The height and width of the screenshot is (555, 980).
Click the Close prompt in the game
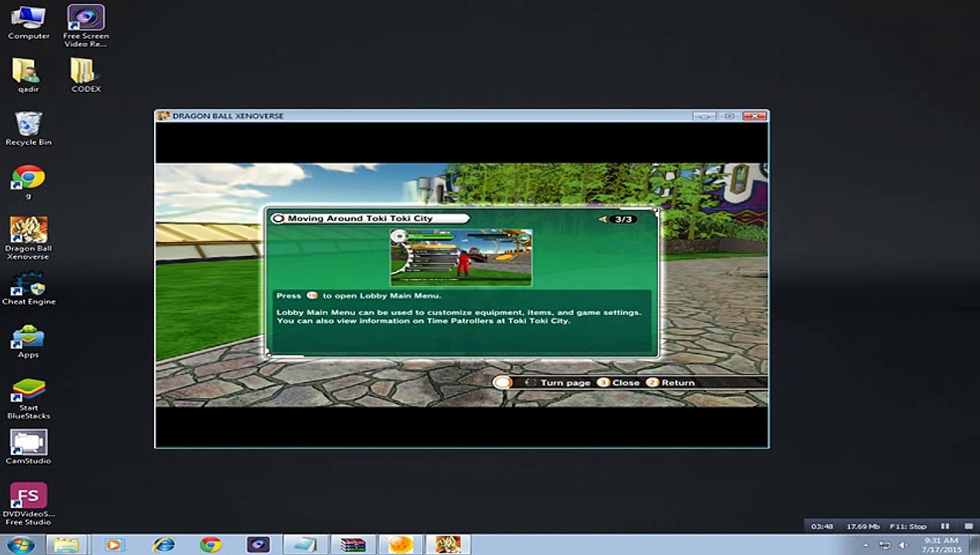point(619,382)
